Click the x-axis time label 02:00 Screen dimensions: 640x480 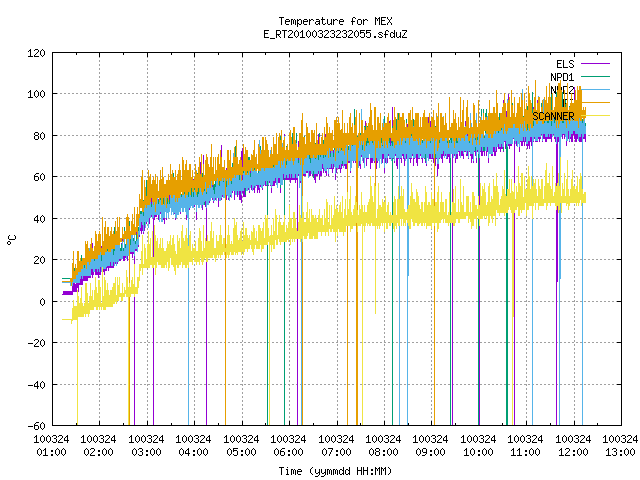coord(98,452)
